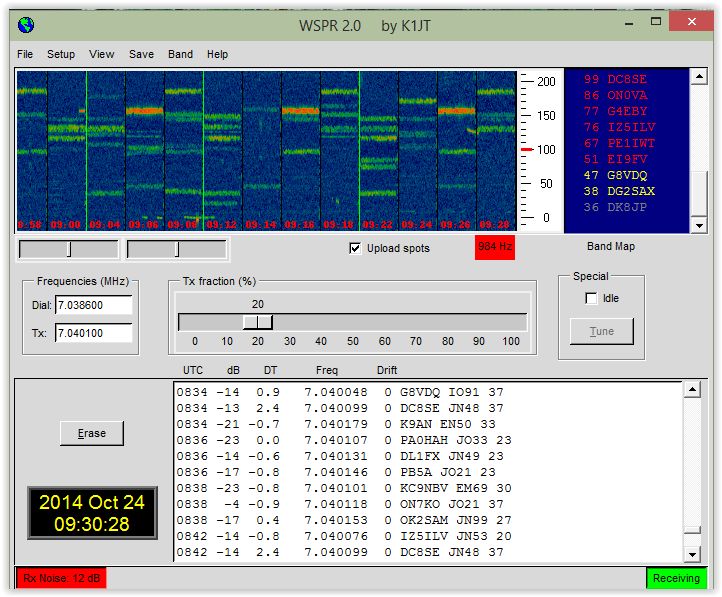The height and width of the screenshot is (597, 722).
Task: Click the PB5A JO21 decode row
Action: [x=336, y=472]
